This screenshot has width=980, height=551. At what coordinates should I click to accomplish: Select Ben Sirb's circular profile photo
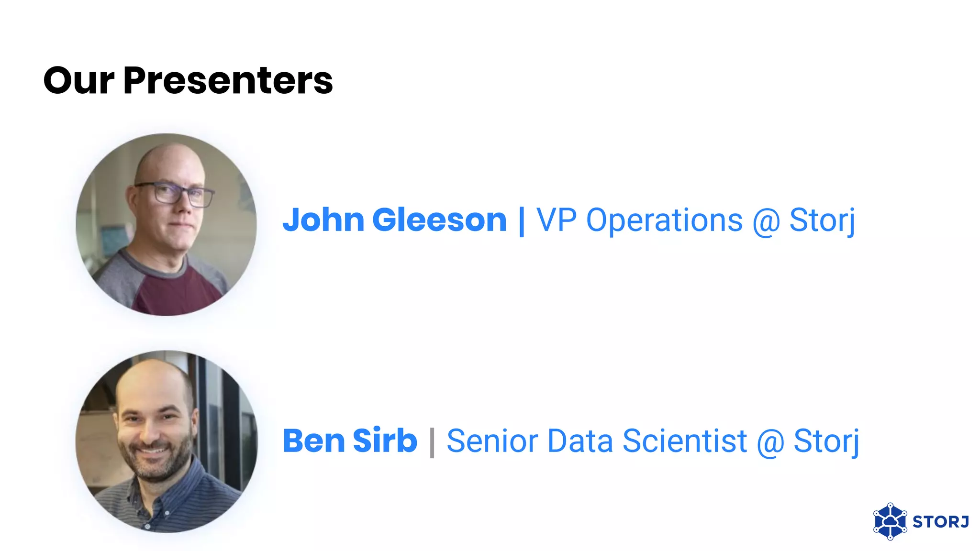pyautogui.click(x=166, y=441)
